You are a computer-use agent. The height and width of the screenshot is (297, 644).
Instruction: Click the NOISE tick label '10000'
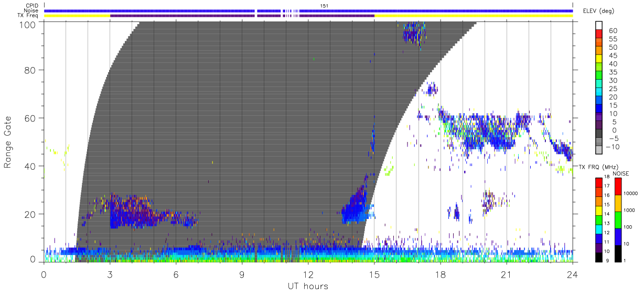(631, 194)
